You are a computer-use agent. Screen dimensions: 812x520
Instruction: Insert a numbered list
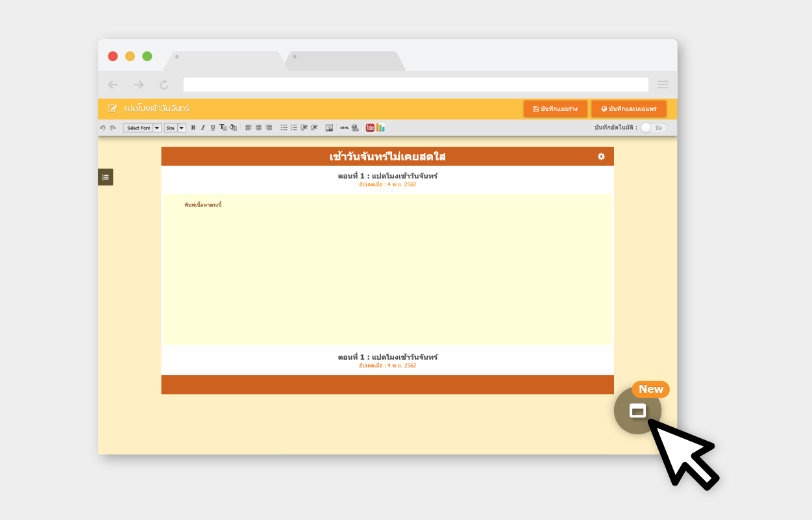(293, 128)
